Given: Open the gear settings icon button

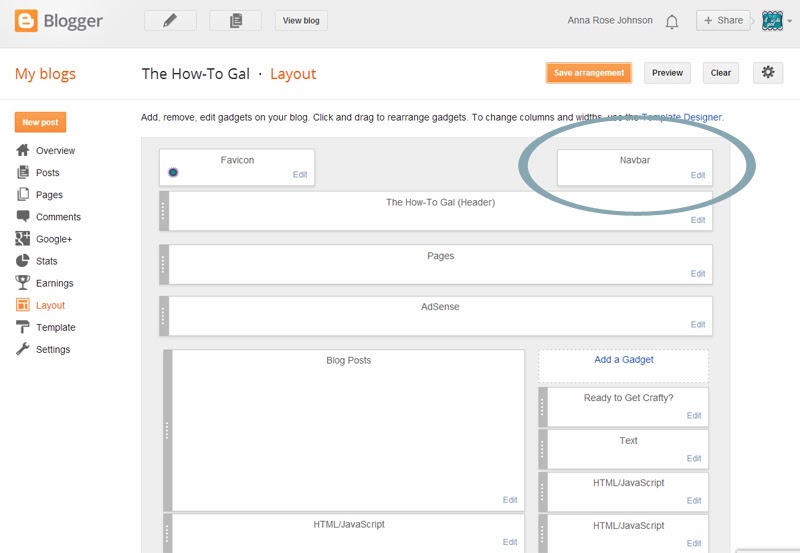Looking at the screenshot, I should 768,72.
